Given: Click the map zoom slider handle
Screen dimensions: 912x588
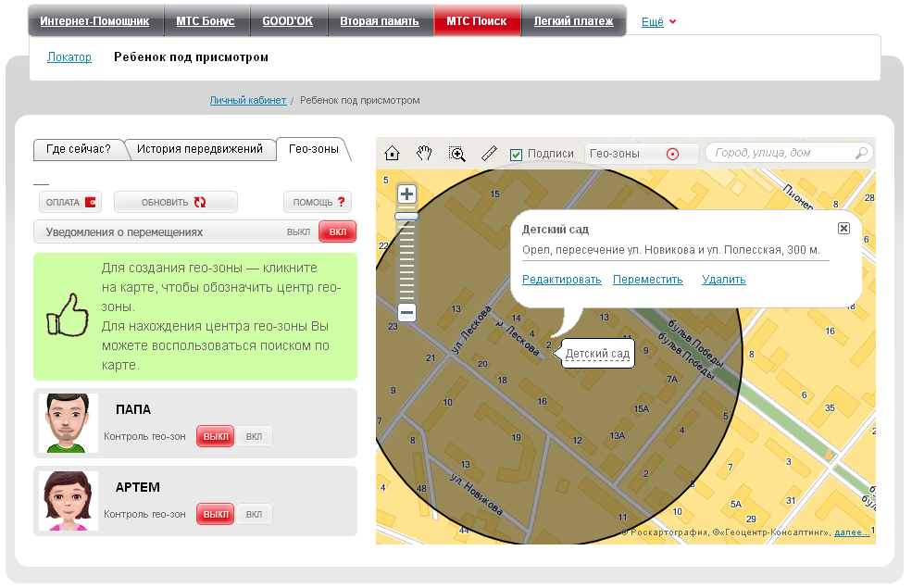Looking at the screenshot, I should coord(406,217).
